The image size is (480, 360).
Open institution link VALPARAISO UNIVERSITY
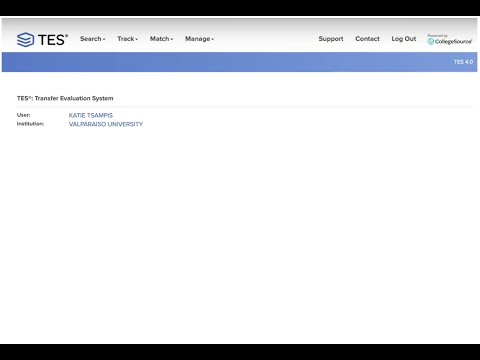106,124
